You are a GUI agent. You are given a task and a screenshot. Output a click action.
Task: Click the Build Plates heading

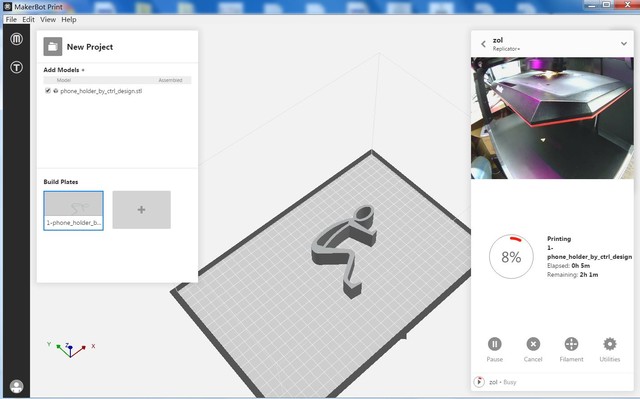click(x=61, y=182)
